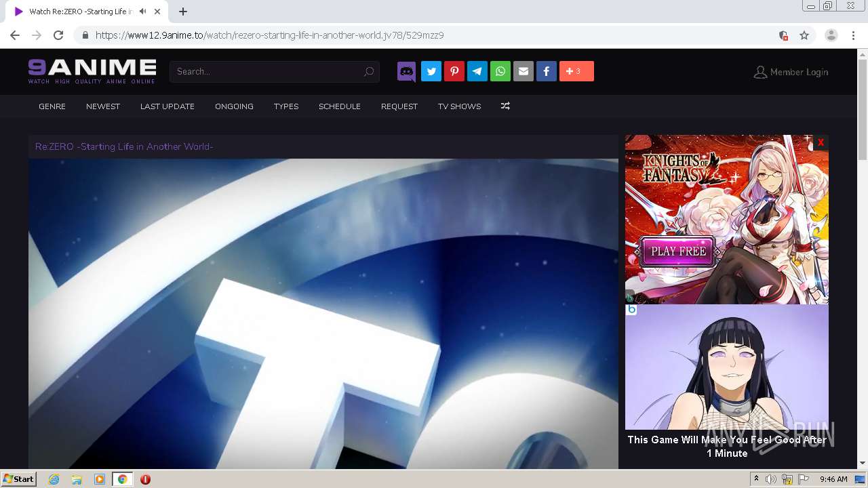Open the GENRE menu

[52, 106]
